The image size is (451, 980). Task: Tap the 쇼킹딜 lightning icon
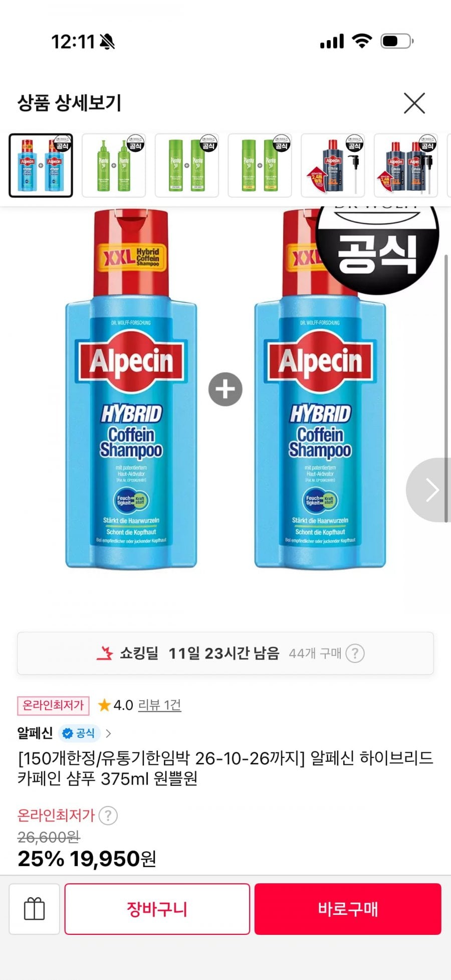[105, 653]
